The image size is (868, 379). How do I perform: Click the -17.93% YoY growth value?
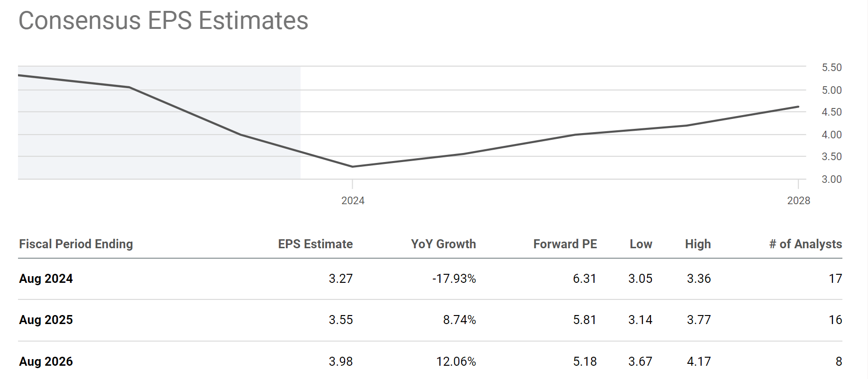pyautogui.click(x=454, y=279)
